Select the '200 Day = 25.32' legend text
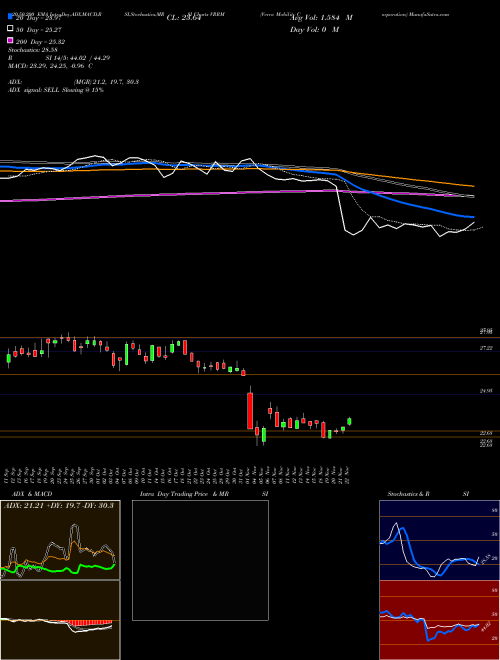 tap(40, 42)
